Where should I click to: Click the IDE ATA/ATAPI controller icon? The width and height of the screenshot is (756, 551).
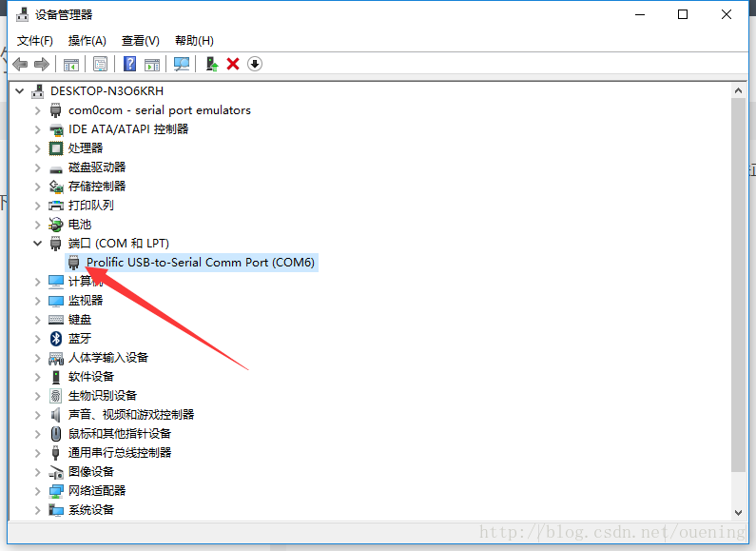(56, 129)
